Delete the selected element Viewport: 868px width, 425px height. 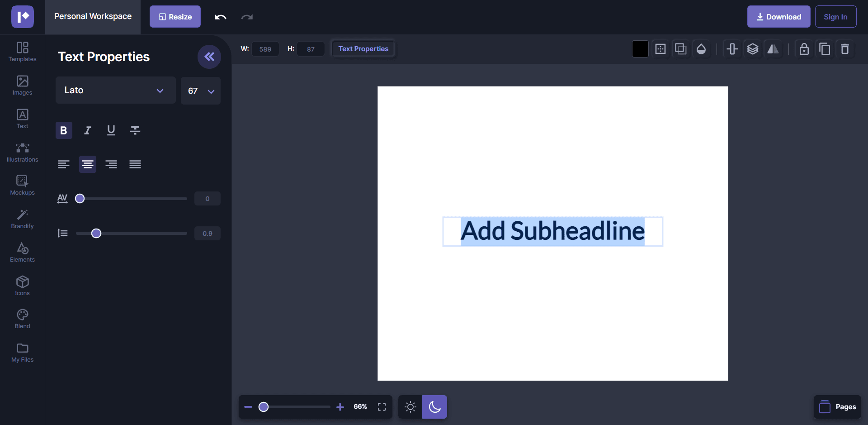pos(845,49)
